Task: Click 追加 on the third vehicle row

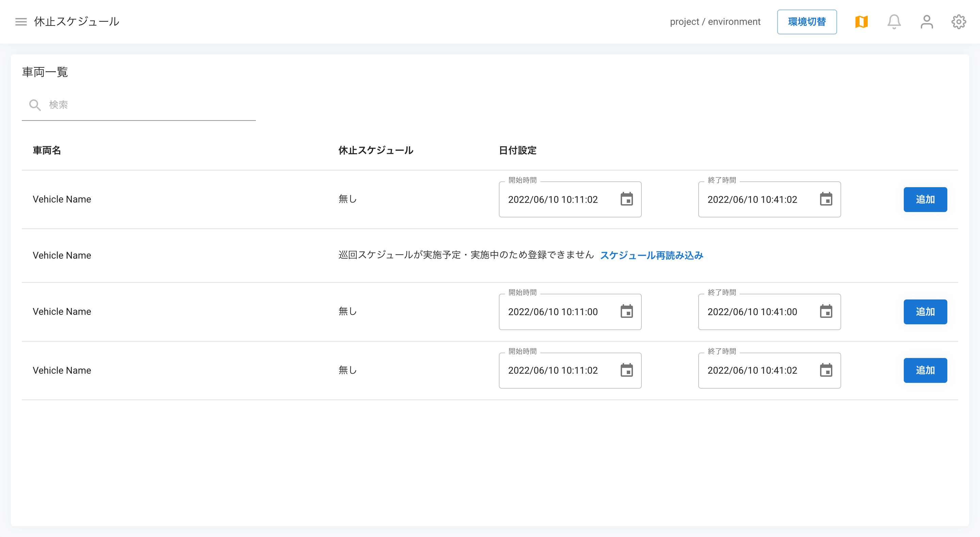Action: click(x=925, y=311)
